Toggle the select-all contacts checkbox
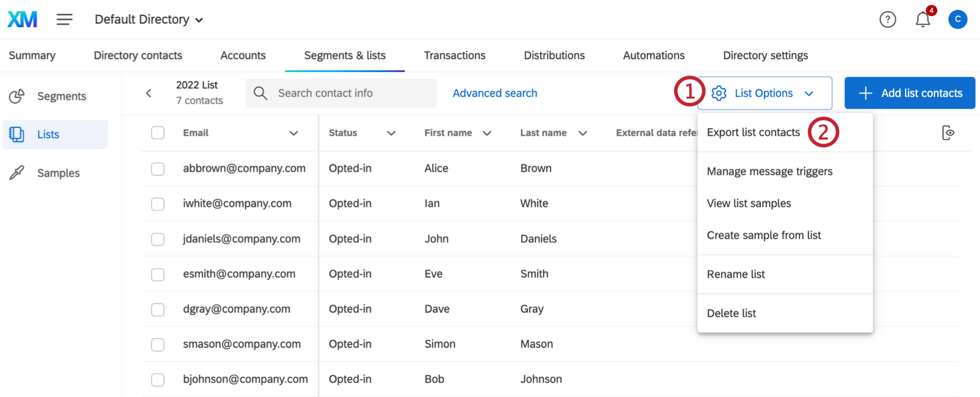Viewport: 980px width, 397px height. [157, 133]
